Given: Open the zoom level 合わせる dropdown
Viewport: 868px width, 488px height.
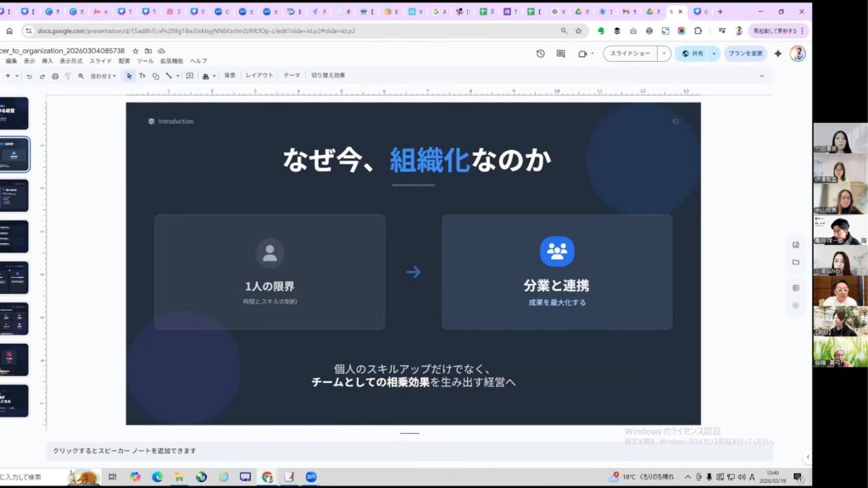Looking at the screenshot, I should [103, 75].
